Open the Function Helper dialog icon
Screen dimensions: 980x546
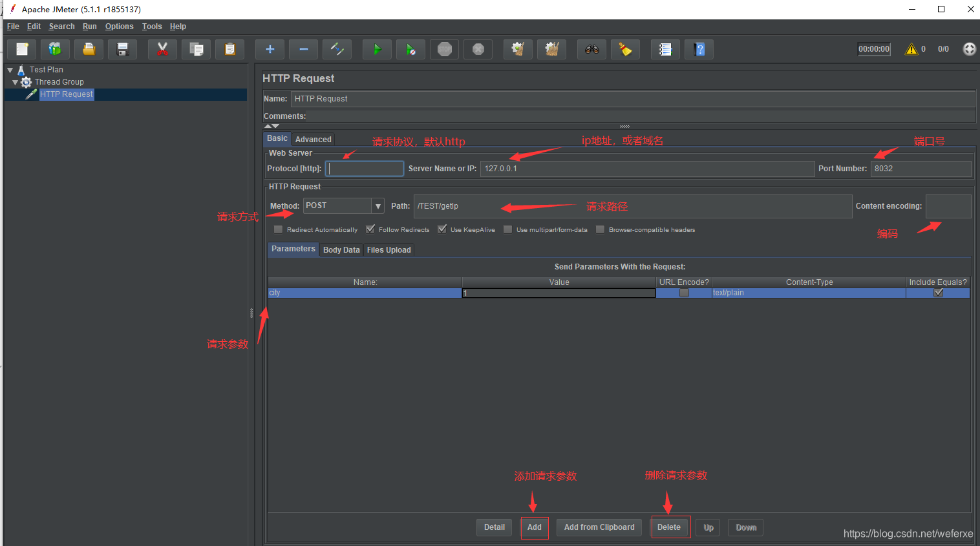pos(665,49)
